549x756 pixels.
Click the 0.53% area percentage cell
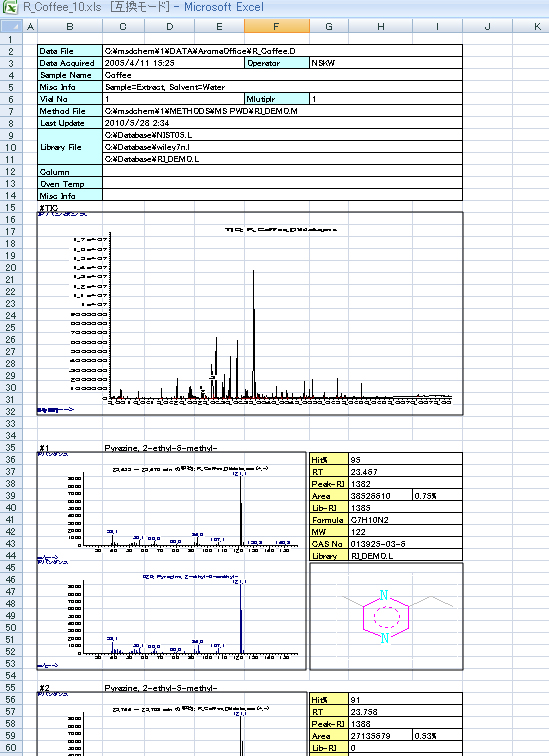(438, 736)
